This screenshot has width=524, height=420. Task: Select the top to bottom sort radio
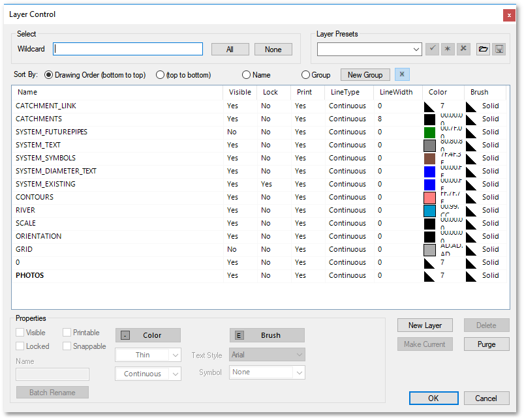(x=160, y=75)
